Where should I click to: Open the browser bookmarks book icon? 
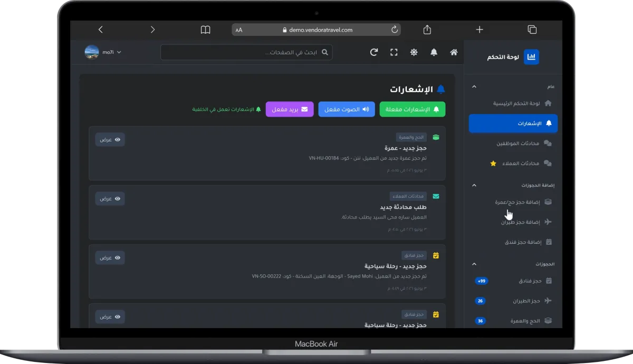click(205, 30)
